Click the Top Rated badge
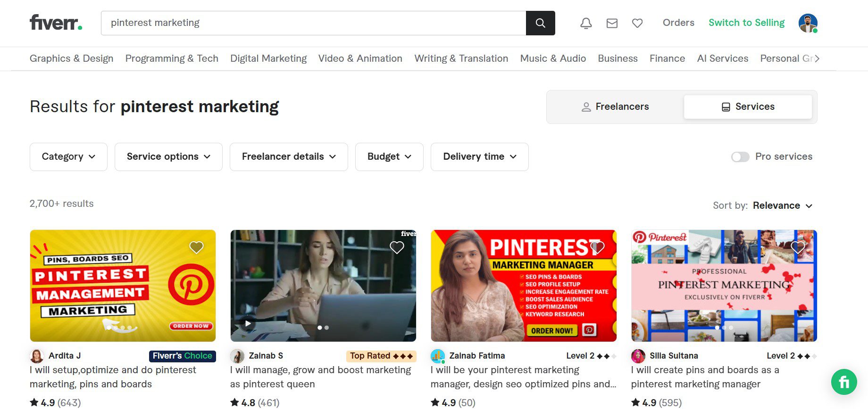 (x=381, y=356)
